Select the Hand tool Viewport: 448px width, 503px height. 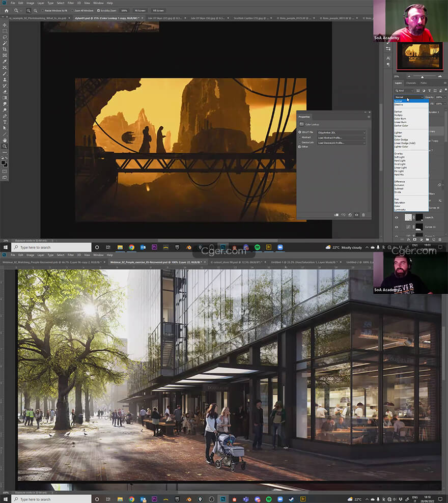pos(5,140)
